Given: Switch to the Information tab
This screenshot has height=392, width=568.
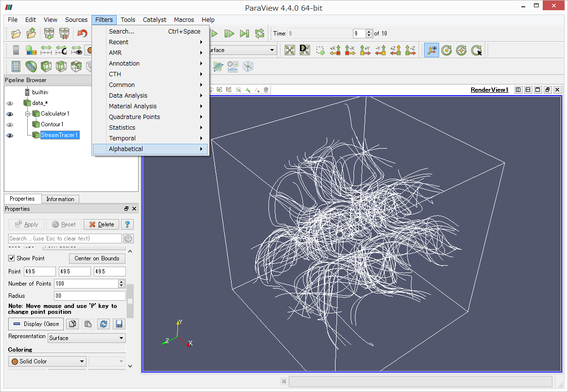Looking at the screenshot, I should point(60,199).
